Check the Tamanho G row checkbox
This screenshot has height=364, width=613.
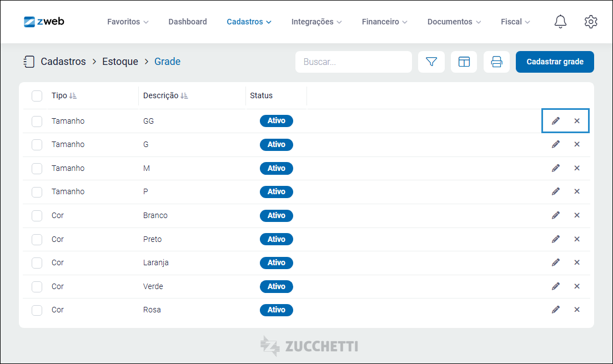[x=37, y=145]
